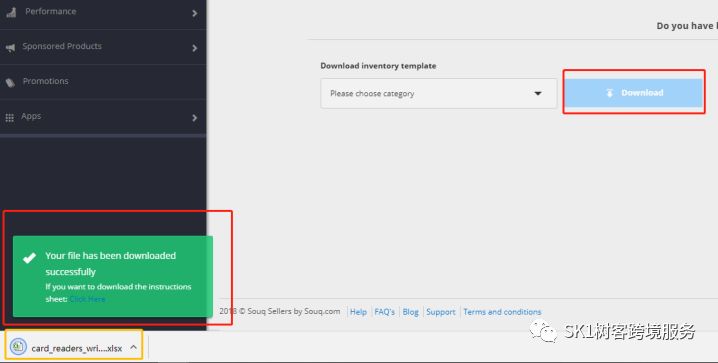Image resolution: width=718 pixels, height=363 pixels.
Task: Expand the Sponsored Products chevron
Action: (x=195, y=48)
